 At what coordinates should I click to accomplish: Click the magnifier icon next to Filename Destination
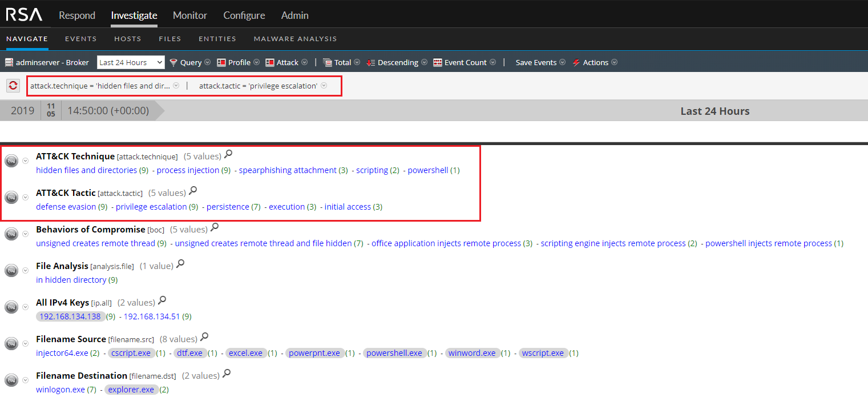click(227, 374)
